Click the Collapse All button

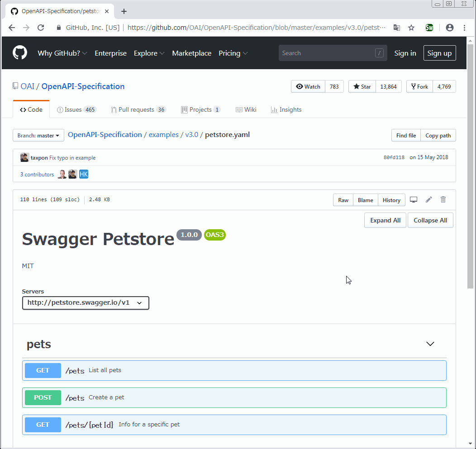[x=430, y=220]
